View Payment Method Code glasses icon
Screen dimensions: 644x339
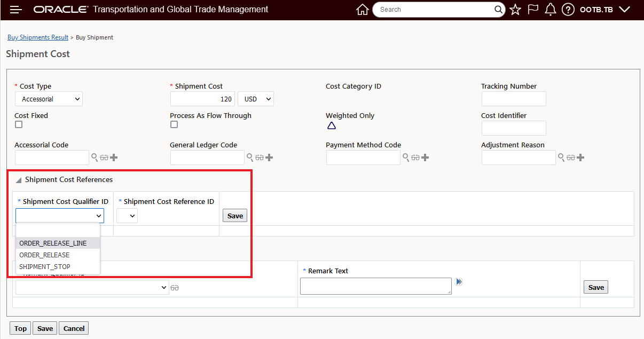(415, 157)
